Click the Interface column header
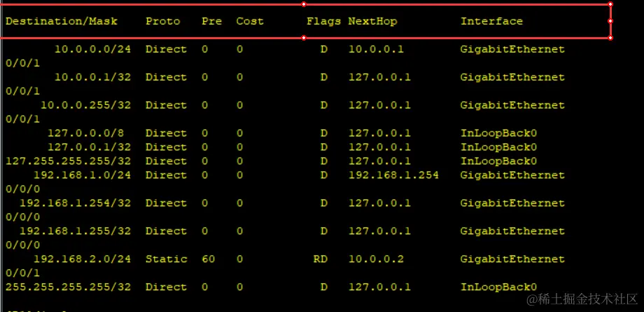Screen dimensions: 644x312 pos(491,22)
